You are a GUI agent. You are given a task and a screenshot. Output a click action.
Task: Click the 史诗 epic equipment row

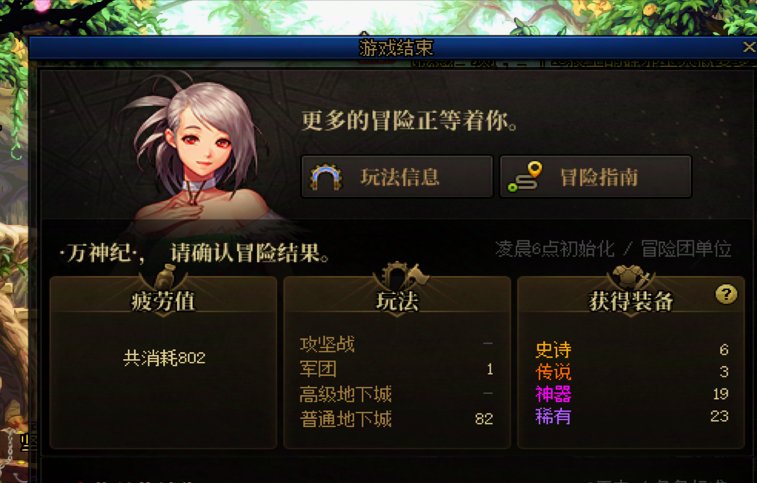[x=631, y=349]
